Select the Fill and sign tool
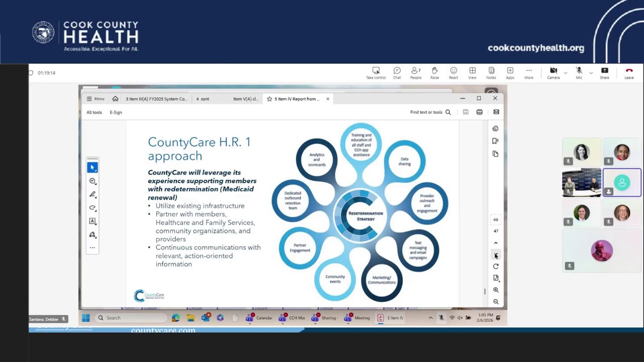The height and width of the screenshot is (362, 644). (92, 235)
